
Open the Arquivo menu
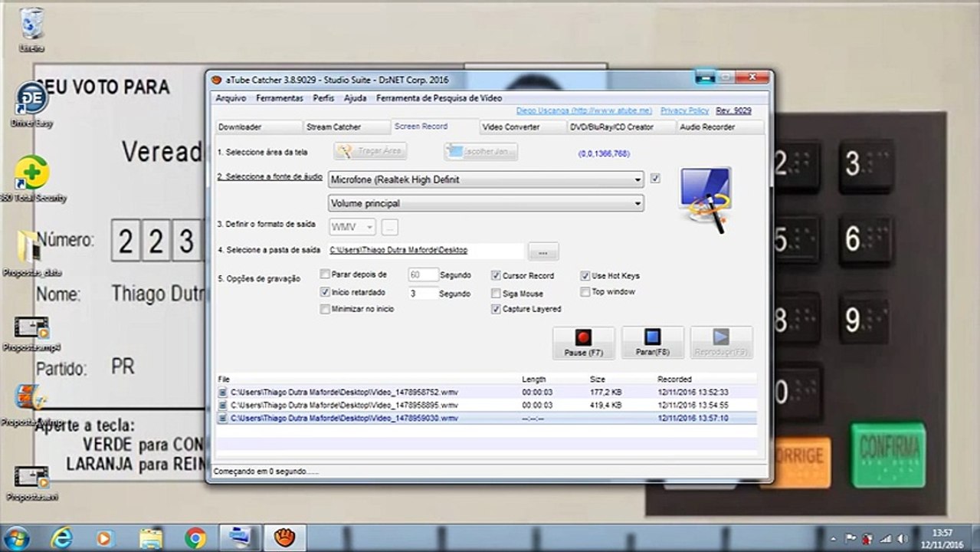231,98
